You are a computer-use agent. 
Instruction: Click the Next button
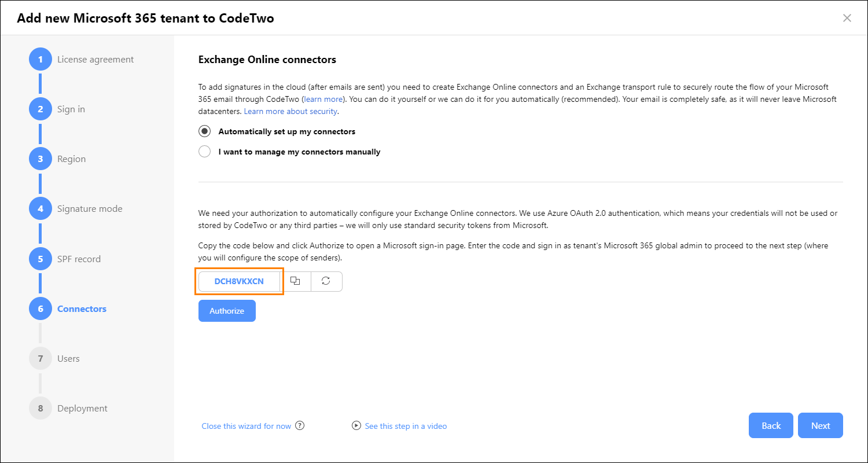(x=821, y=425)
